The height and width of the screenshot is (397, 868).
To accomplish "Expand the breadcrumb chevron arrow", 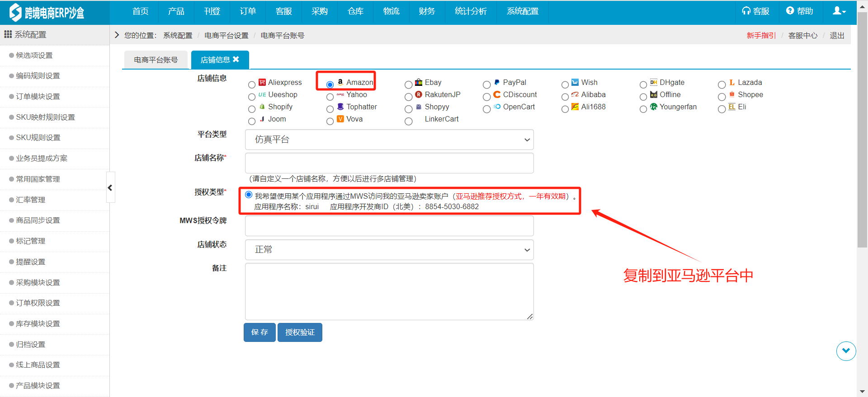I will click(117, 35).
